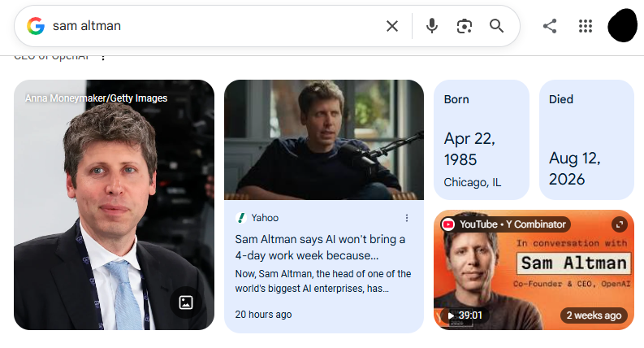Open the share icon
The height and width of the screenshot is (348, 644).
pyautogui.click(x=550, y=26)
